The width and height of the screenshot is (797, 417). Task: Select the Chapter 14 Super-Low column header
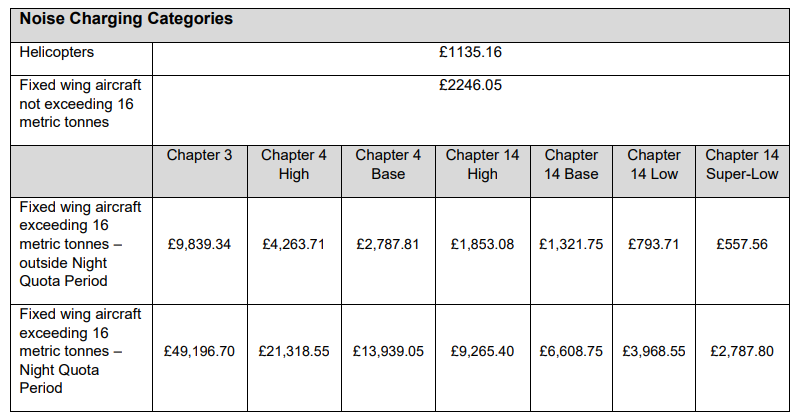point(742,164)
